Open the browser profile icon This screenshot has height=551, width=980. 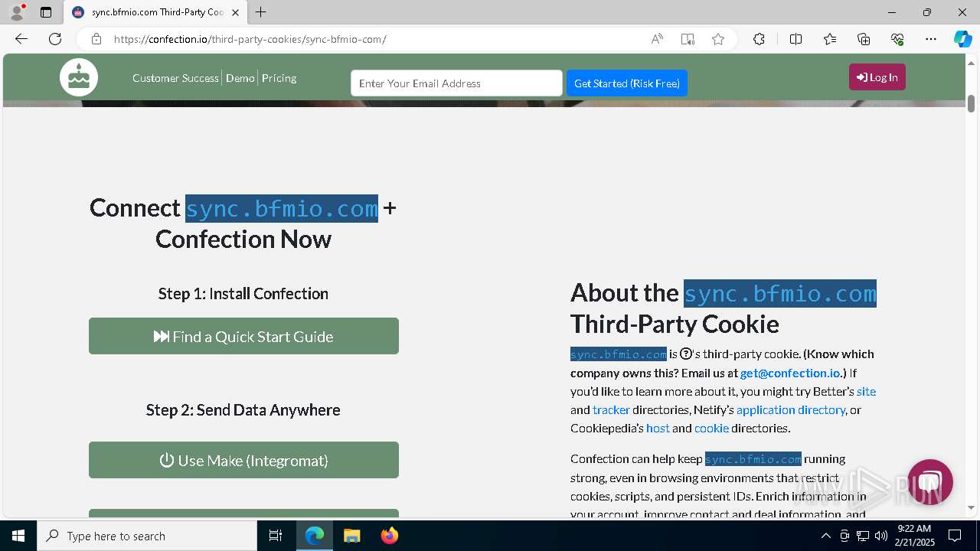17,12
